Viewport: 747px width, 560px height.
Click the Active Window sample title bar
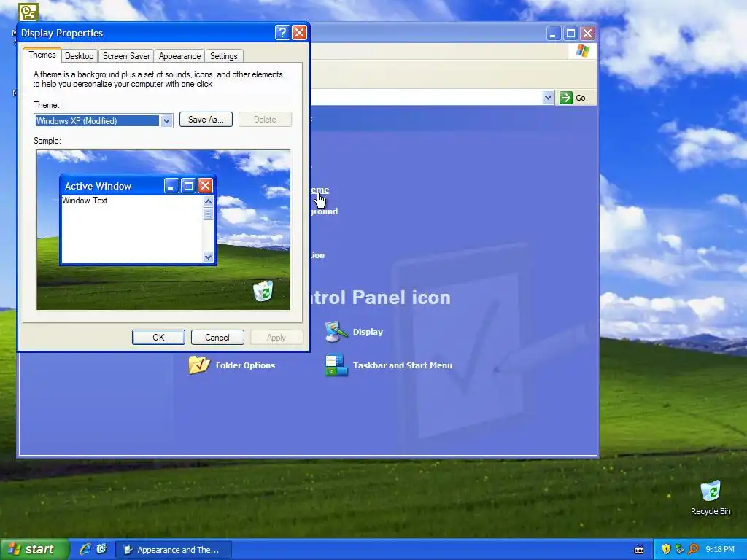[x=138, y=186]
